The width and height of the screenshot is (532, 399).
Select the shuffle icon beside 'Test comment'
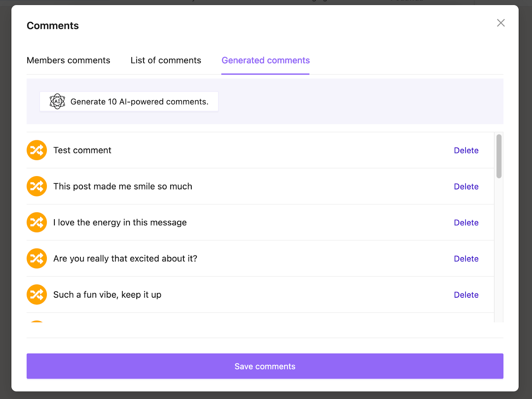tap(37, 150)
